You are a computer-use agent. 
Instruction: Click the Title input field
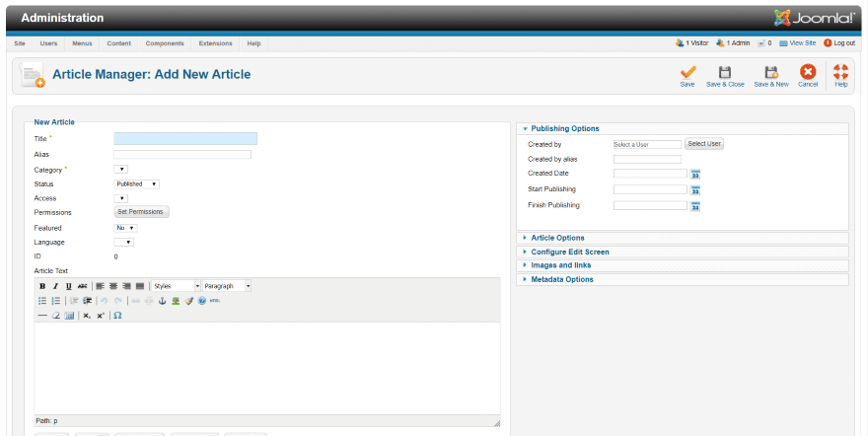[185, 139]
